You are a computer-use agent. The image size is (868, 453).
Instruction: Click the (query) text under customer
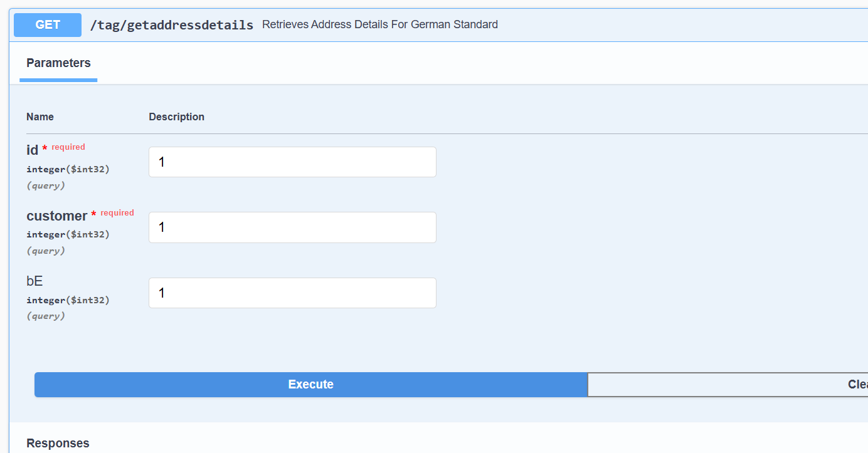46,251
